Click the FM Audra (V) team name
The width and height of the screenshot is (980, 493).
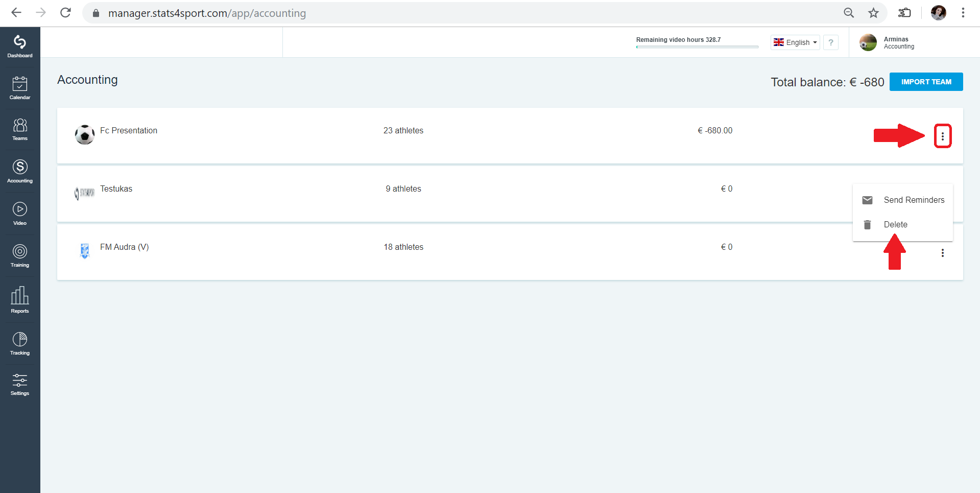coord(124,247)
